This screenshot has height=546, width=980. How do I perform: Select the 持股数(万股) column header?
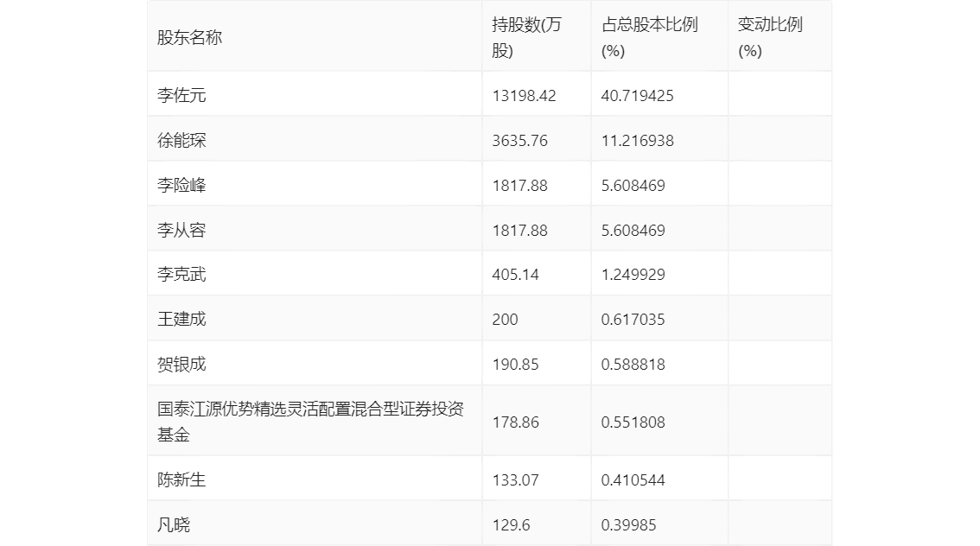[x=526, y=37]
